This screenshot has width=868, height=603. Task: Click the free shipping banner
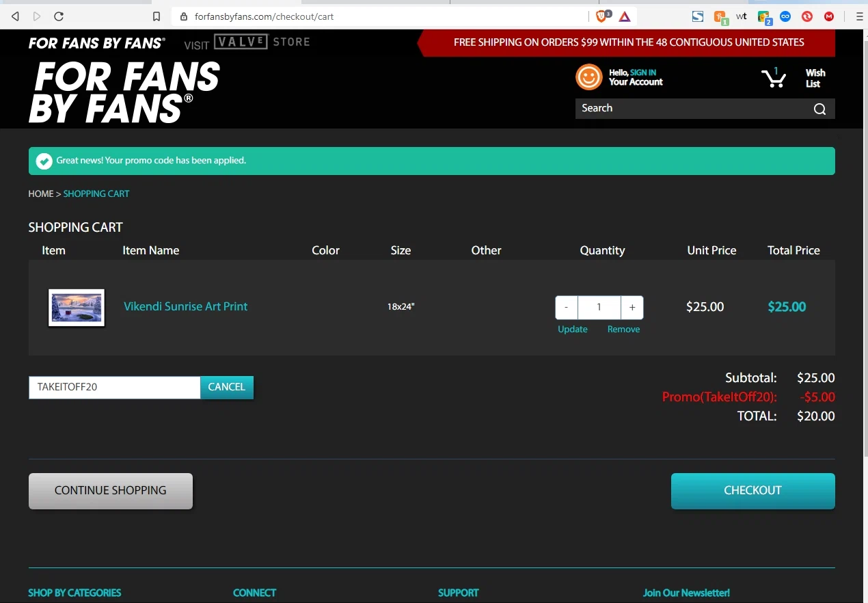click(x=627, y=42)
